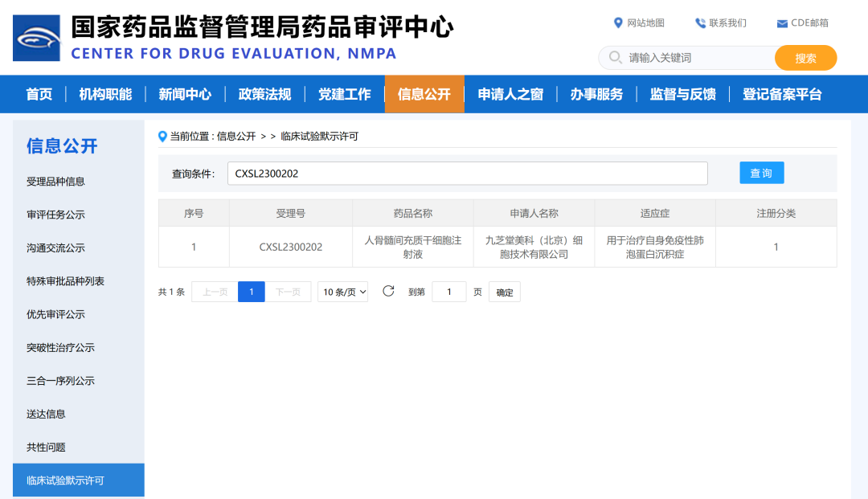Screen dimensions: 868x499
Task: Click the orange 搜索 button
Action: tap(805, 57)
